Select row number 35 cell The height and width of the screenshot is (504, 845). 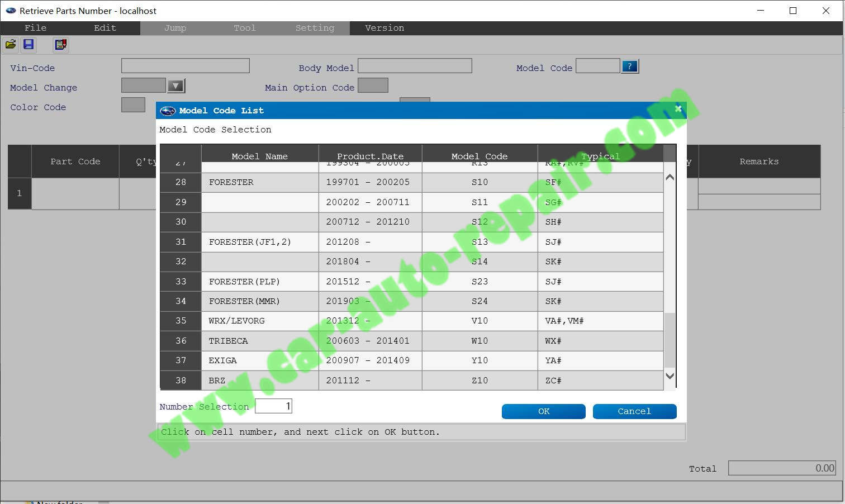point(181,321)
